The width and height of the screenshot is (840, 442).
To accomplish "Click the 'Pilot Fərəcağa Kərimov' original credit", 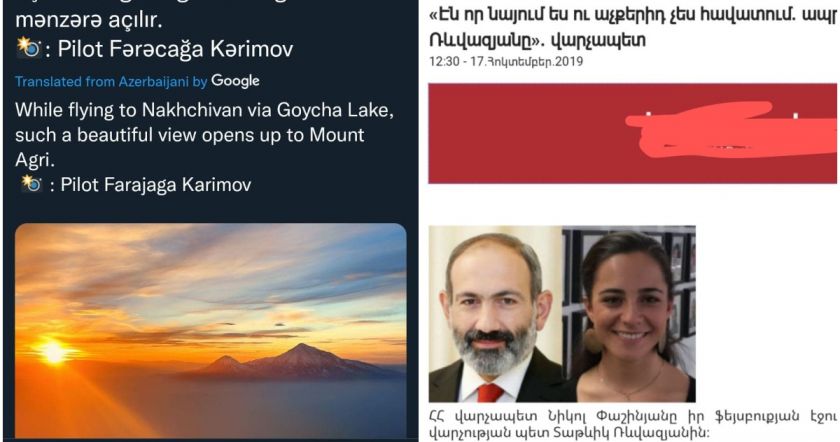I will coord(175,49).
